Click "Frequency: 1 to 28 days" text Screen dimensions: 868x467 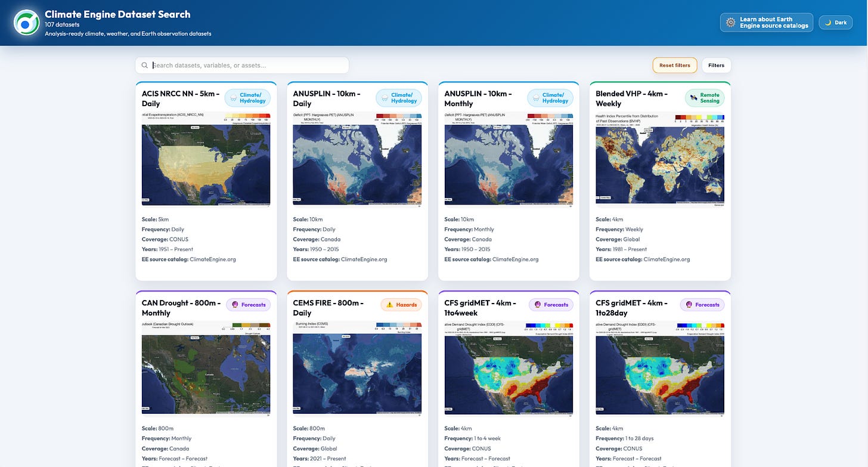(x=625, y=438)
